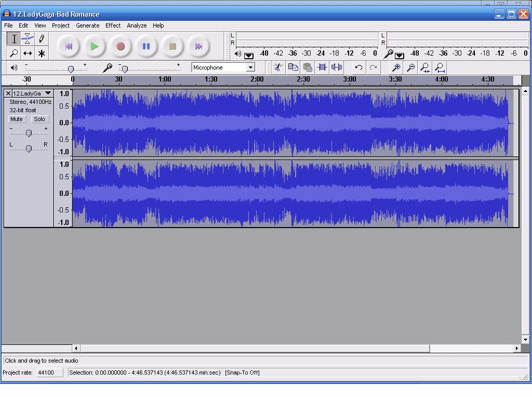The height and width of the screenshot is (399, 532).
Task: Select the Draw pencil tool
Action: [42, 38]
